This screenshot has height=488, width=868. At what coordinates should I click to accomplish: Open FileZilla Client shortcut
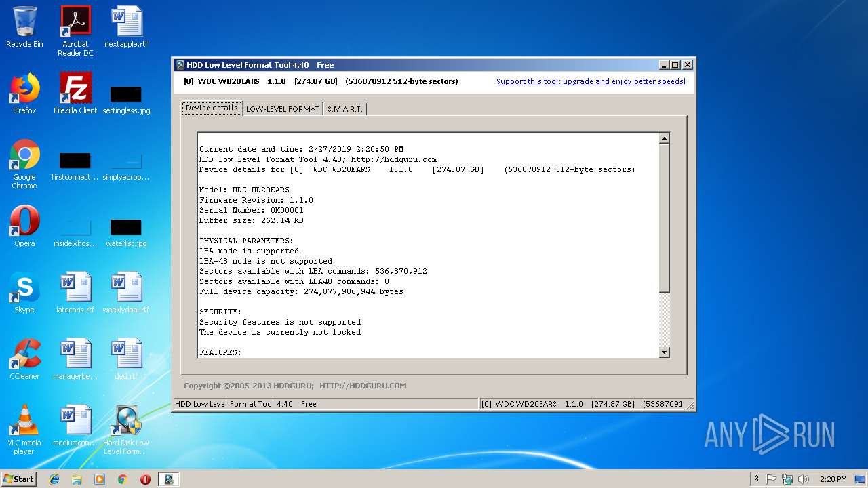(75, 94)
